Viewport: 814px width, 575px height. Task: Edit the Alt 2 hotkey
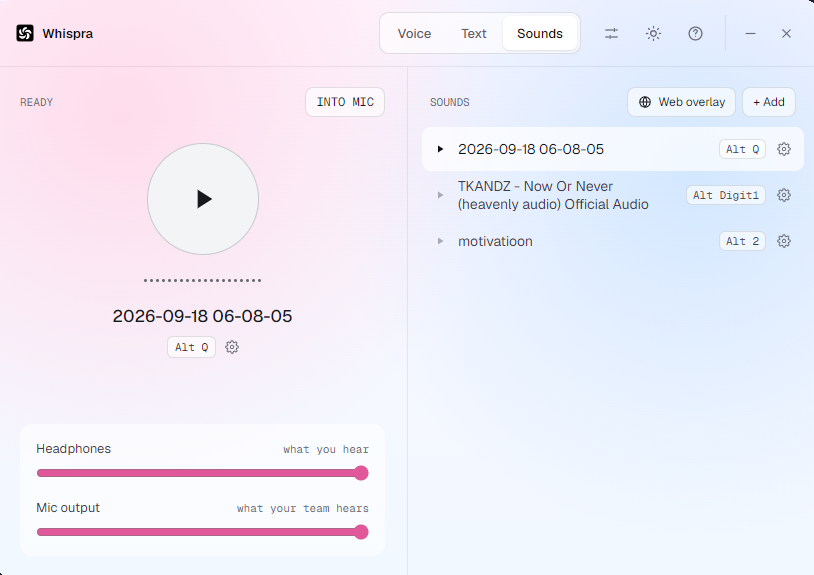742,241
